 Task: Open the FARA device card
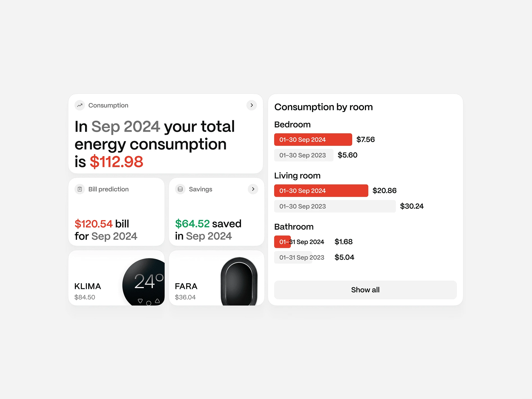coord(217,278)
